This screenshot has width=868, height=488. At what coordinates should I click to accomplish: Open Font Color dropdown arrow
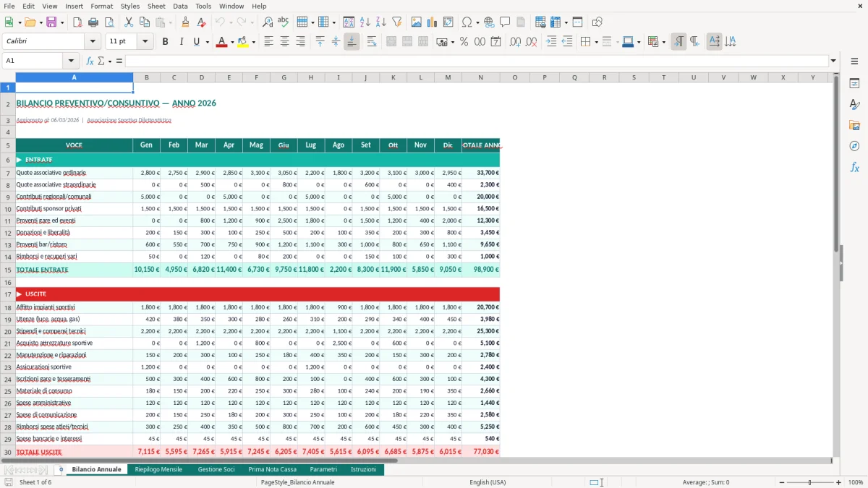231,42
